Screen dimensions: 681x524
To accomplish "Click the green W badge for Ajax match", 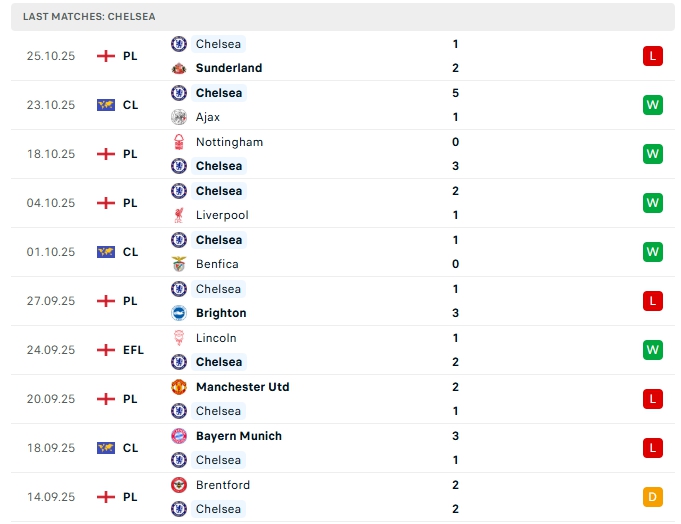I will [x=652, y=105].
